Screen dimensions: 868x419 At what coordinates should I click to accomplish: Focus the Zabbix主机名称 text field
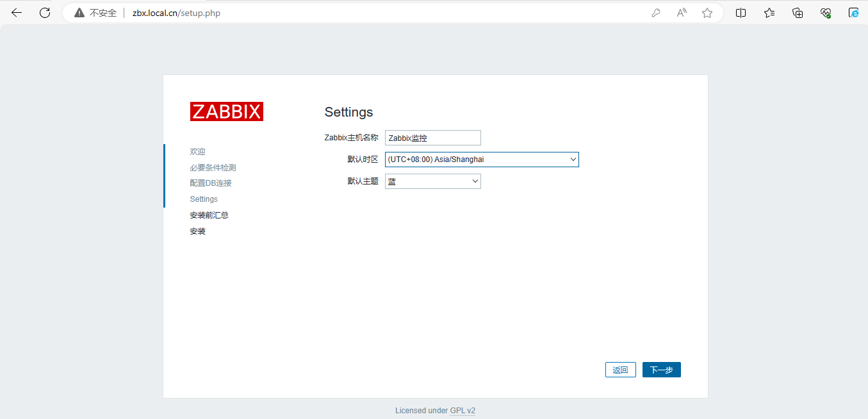coord(432,138)
